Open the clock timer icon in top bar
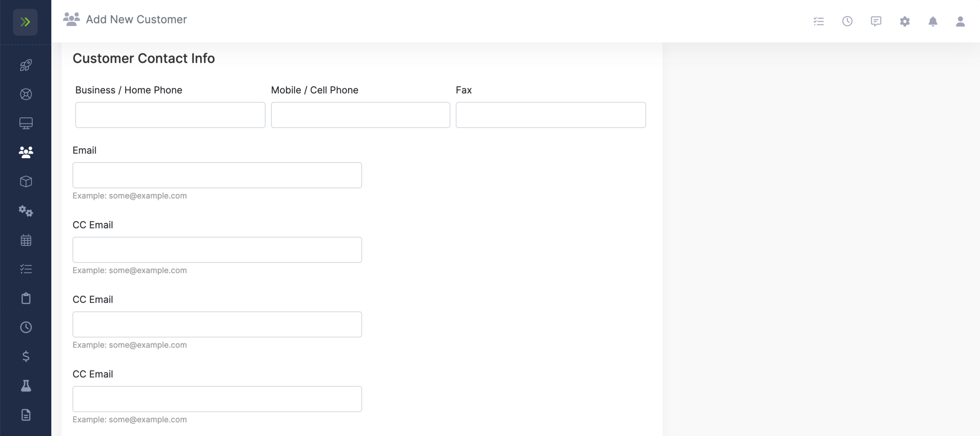Screen dimensions: 980x436 (847, 21)
